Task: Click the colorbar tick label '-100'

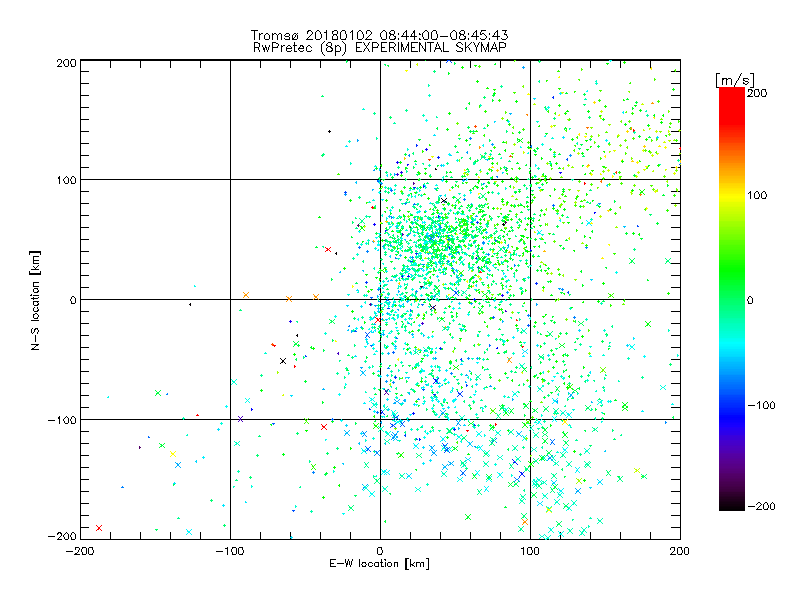Action: click(761, 405)
